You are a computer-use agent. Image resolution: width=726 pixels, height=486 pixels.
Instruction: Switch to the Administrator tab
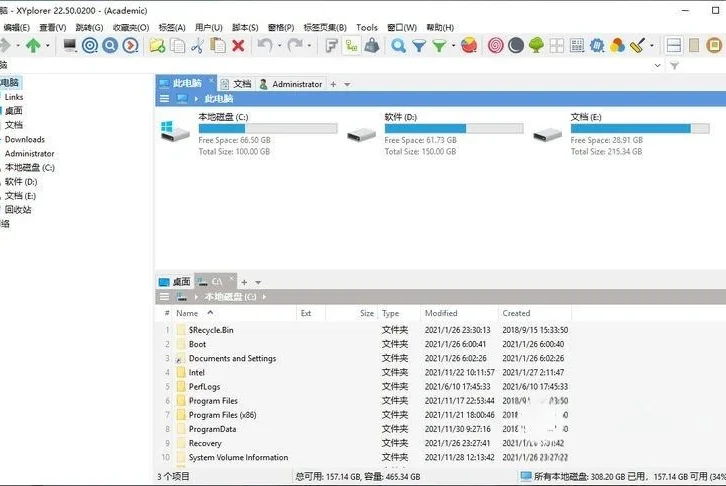[291, 84]
